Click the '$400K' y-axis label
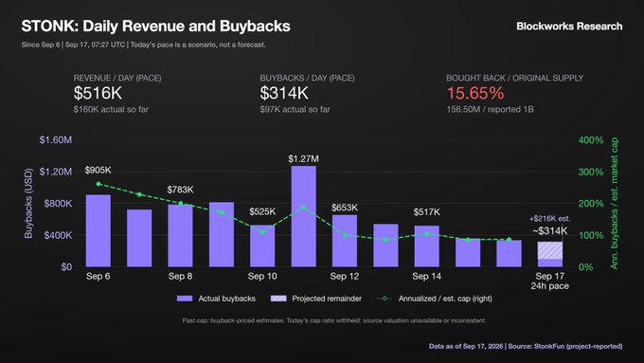 58,235
